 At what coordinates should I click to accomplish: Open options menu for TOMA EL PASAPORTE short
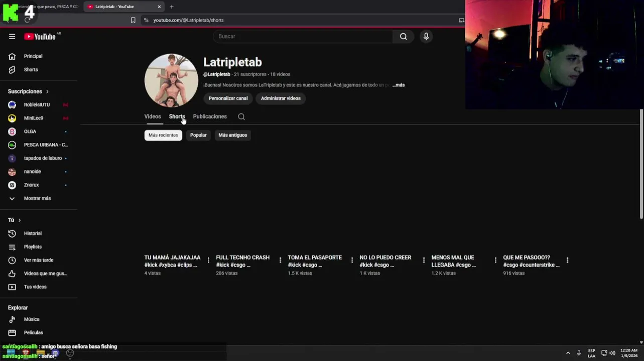(352, 260)
